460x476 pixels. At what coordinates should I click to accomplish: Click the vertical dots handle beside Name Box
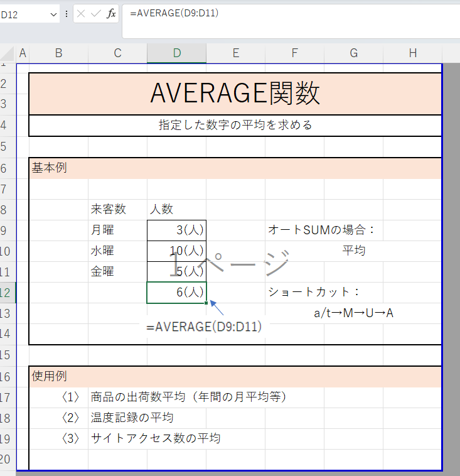tap(67, 14)
